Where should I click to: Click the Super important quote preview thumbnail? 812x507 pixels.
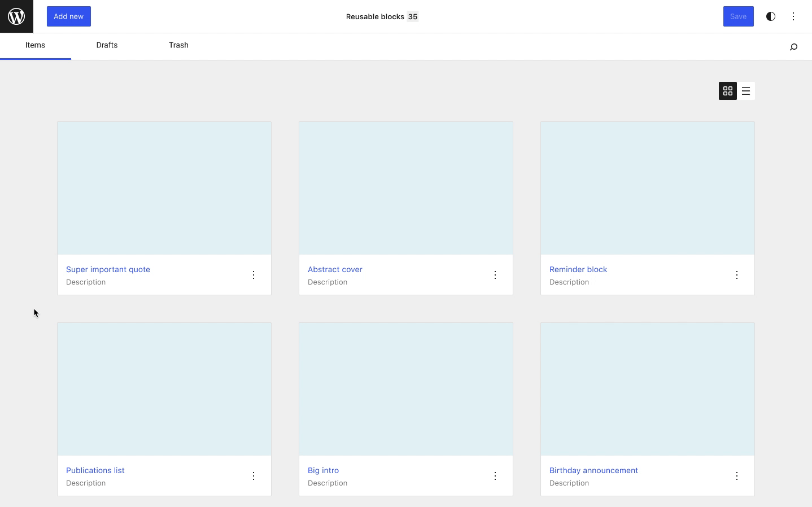pyautogui.click(x=164, y=188)
